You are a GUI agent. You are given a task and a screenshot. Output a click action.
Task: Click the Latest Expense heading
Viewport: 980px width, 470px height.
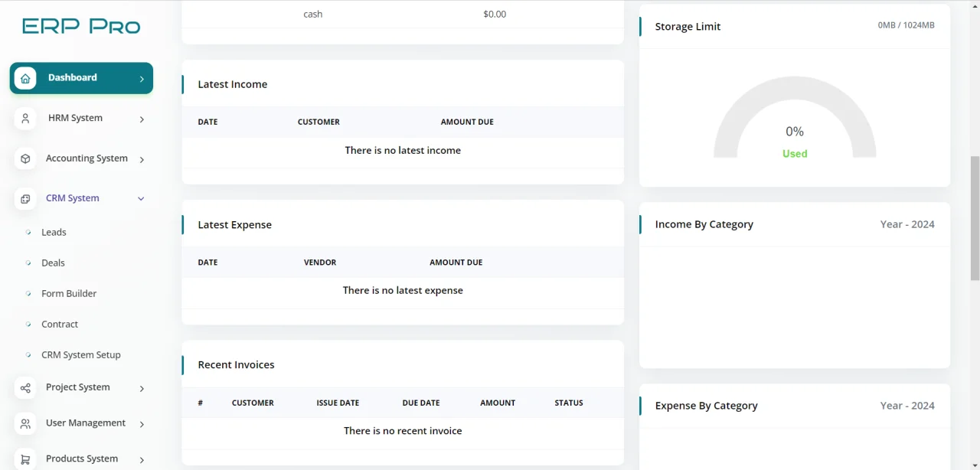[235, 224]
